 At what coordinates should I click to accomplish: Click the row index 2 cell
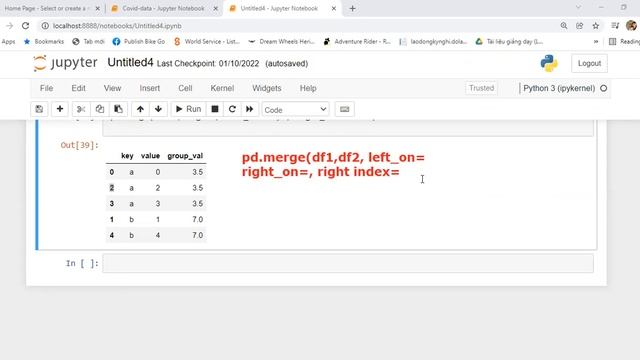111,188
